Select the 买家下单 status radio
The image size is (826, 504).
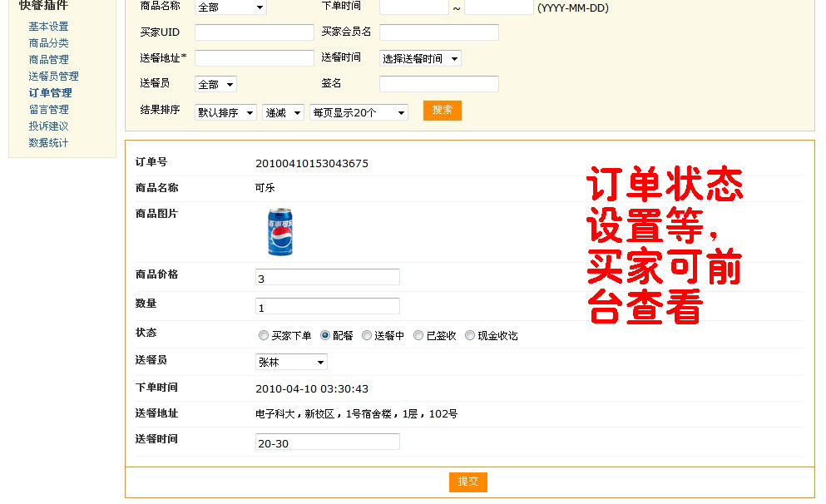[264, 335]
